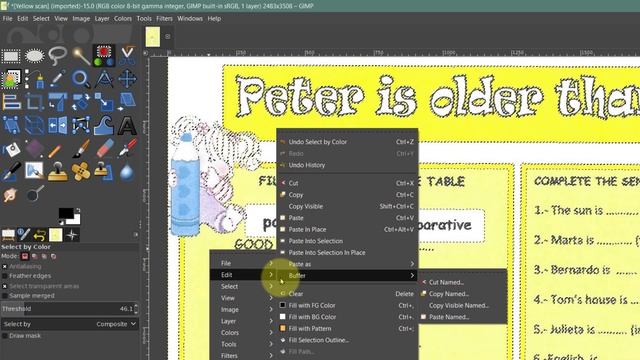Select the Blur/Sharpen droplet tool
The height and width of the screenshot is (360, 640).
127,171
